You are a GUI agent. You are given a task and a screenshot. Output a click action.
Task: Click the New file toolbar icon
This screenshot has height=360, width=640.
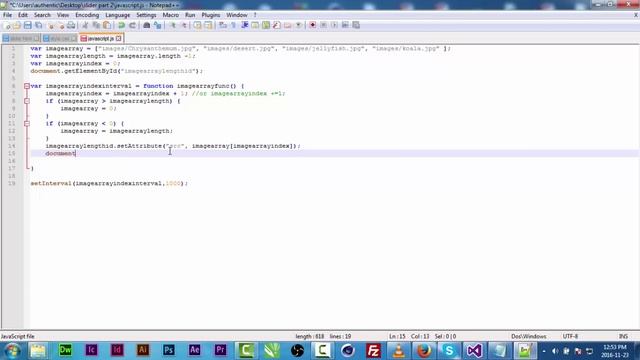7,25
